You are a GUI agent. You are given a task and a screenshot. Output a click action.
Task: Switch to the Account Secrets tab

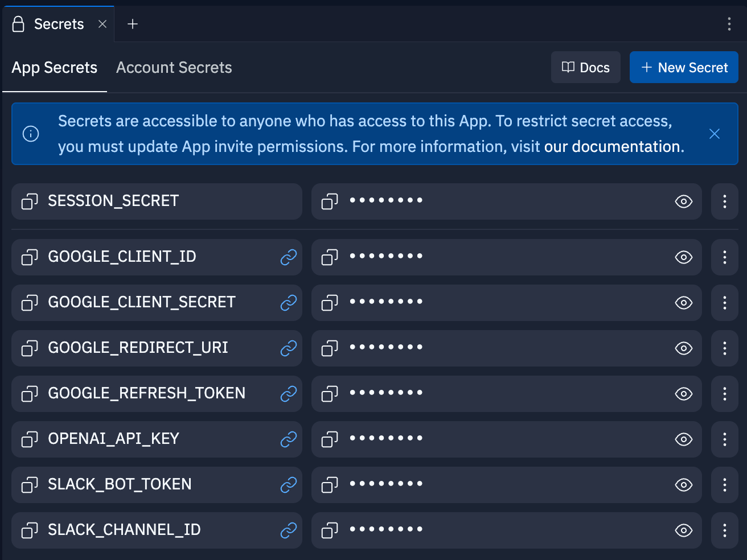pyautogui.click(x=174, y=67)
